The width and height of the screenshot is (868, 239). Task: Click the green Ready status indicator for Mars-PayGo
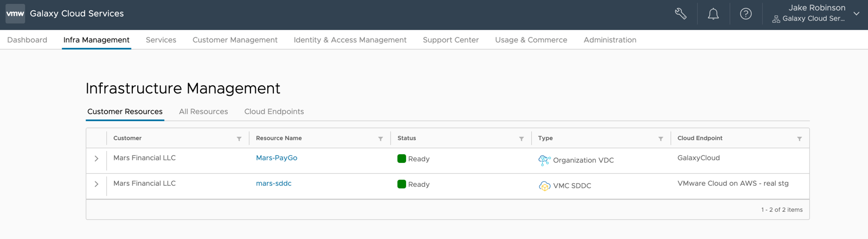point(402,159)
